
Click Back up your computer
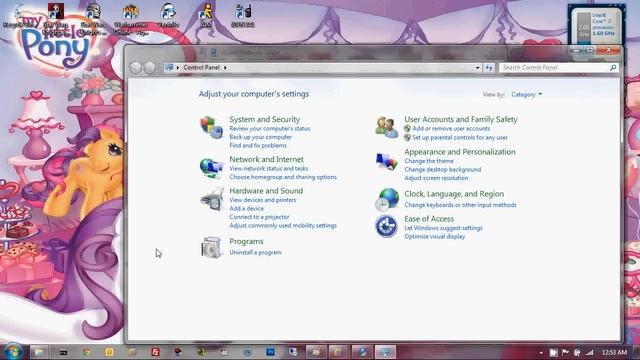[260, 137]
